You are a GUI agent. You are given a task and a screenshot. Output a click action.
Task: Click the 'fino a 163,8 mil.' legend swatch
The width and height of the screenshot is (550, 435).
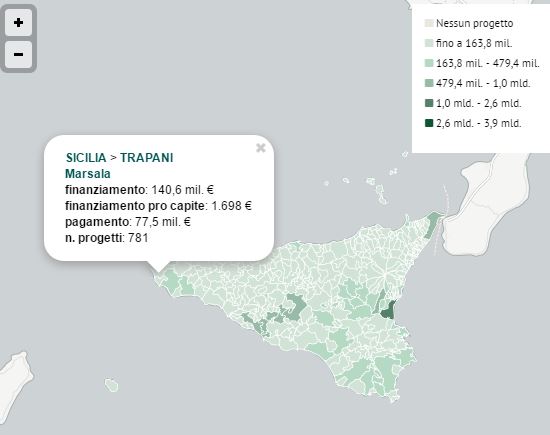pyautogui.click(x=429, y=44)
